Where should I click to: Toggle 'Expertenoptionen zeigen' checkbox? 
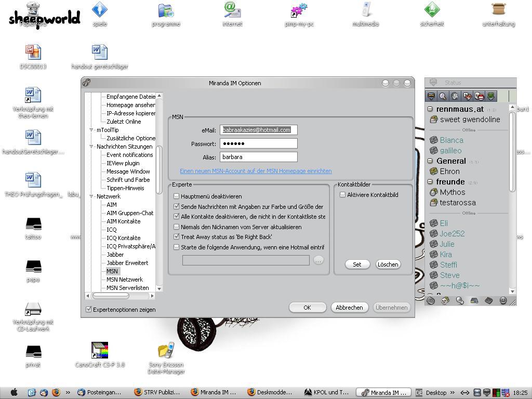pos(89,310)
